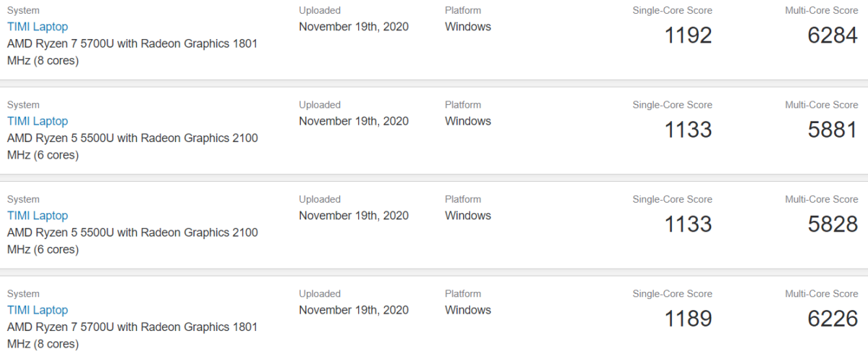The image size is (868, 357).
Task: Open TIMI Laptop link for the 6226 multi-core result
Action: [38, 310]
